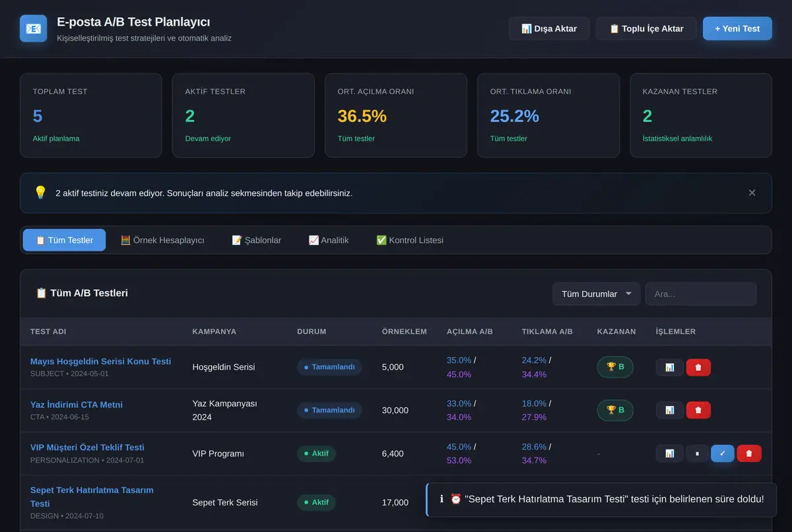Open the Tüm Durumlar status filter dropdown

(x=596, y=294)
